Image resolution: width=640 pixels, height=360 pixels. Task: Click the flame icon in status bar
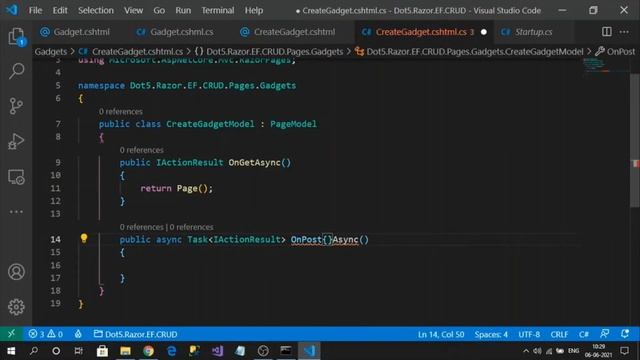click(x=78, y=334)
